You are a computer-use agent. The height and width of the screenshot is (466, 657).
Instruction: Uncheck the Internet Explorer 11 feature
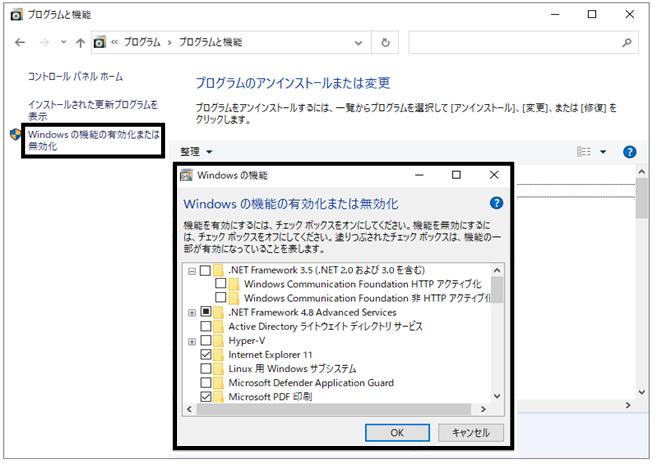tap(206, 354)
